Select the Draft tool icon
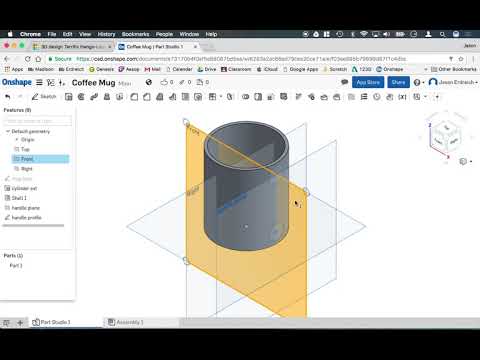This screenshot has height=360, width=480. click(x=160, y=97)
